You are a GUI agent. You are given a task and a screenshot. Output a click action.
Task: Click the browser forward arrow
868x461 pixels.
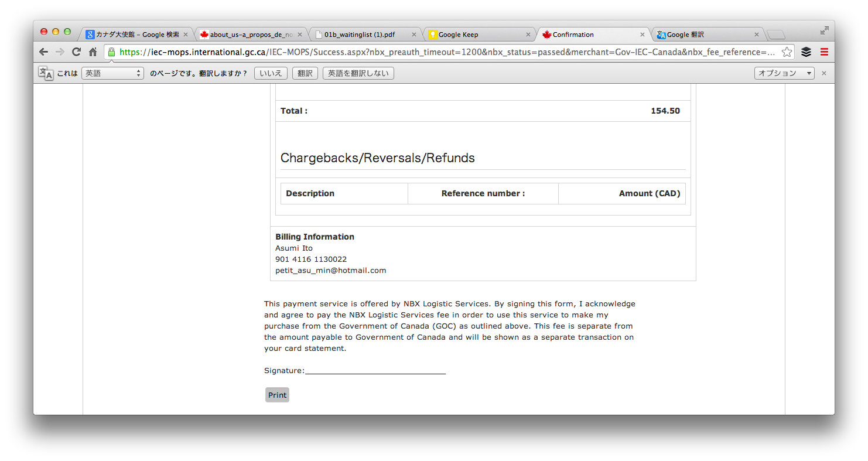60,52
